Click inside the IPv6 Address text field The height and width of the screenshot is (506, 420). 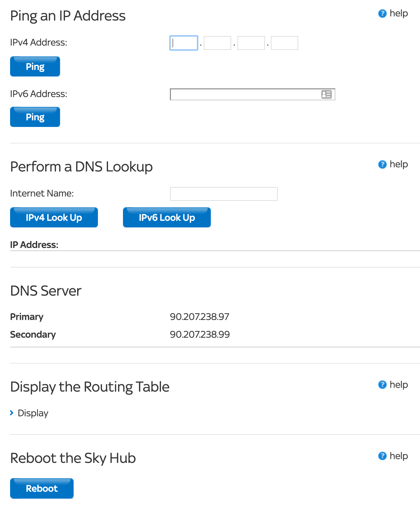[x=245, y=95]
